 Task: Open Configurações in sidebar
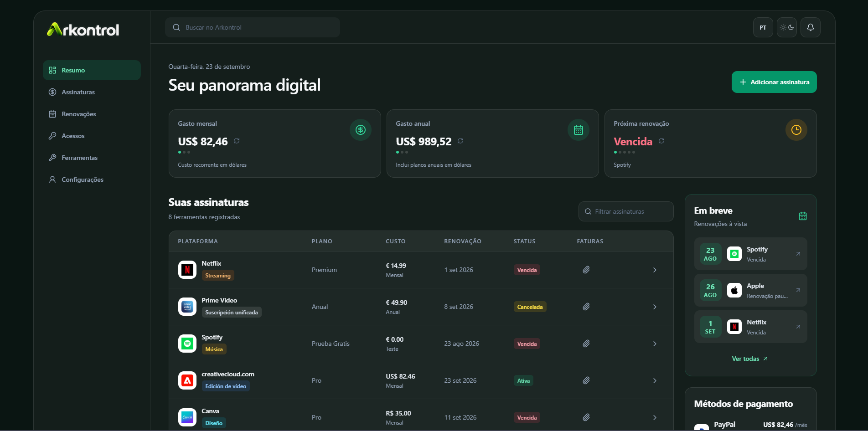(x=92, y=180)
